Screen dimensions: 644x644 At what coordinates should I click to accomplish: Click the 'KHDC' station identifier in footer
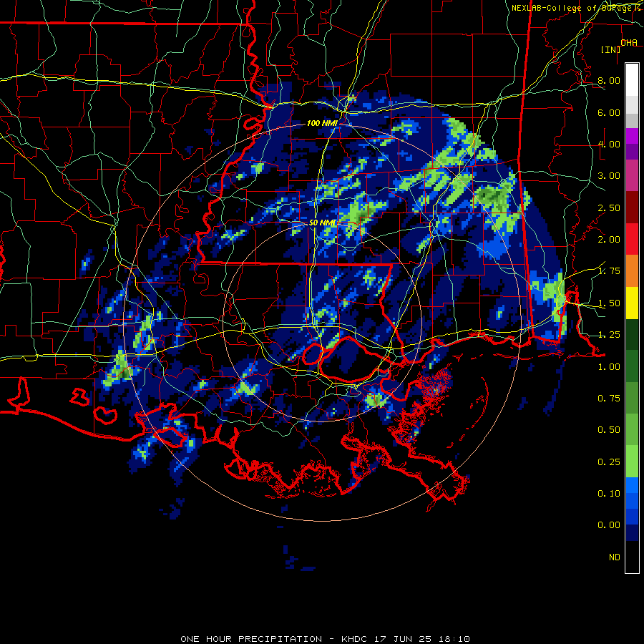coord(354,639)
